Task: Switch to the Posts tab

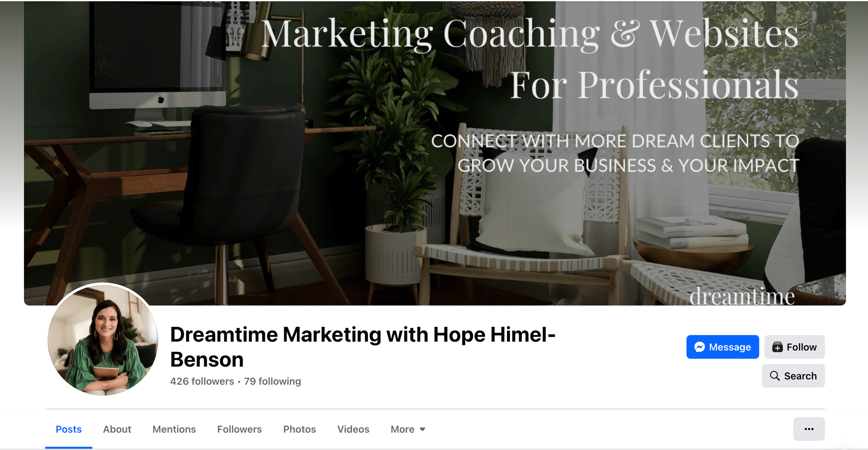Action: [68, 429]
